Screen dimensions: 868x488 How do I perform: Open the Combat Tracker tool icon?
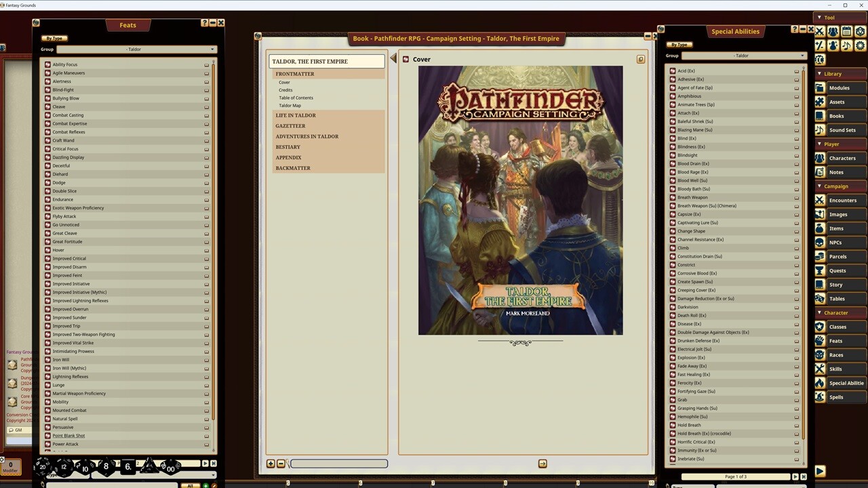pyautogui.click(x=820, y=31)
